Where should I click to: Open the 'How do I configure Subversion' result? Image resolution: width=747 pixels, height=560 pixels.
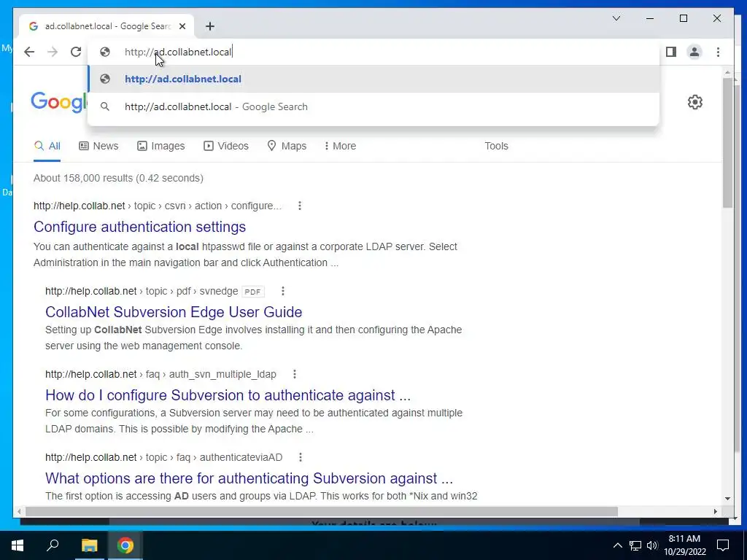click(228, 395)
